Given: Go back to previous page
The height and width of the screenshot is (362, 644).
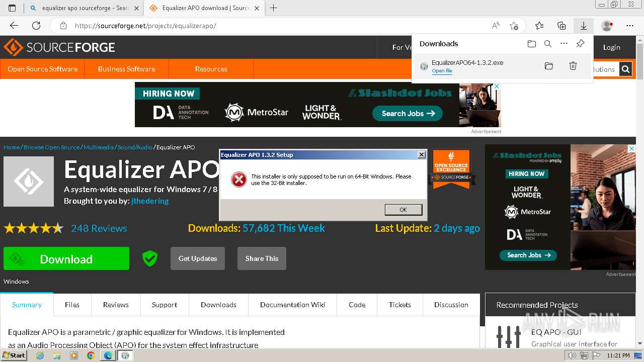Looking at the screenshot, I should [x=14, y=26].
